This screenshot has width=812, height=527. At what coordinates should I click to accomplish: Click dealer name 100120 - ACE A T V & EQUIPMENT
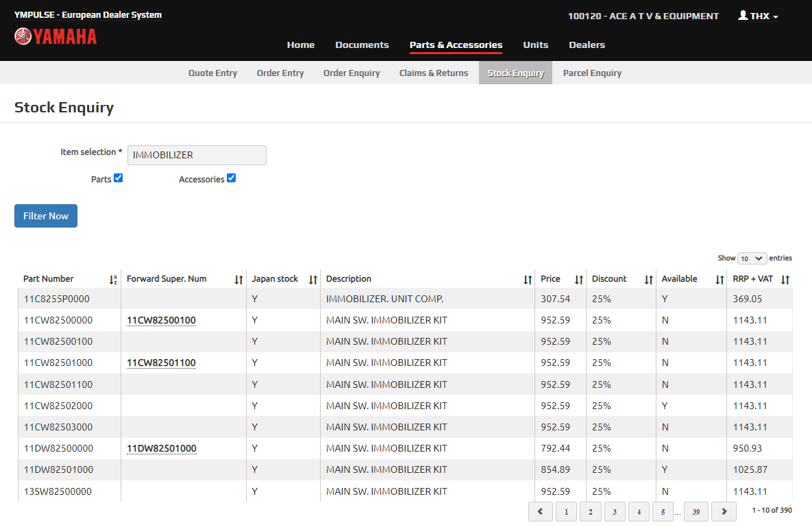[x=643, y=16]
